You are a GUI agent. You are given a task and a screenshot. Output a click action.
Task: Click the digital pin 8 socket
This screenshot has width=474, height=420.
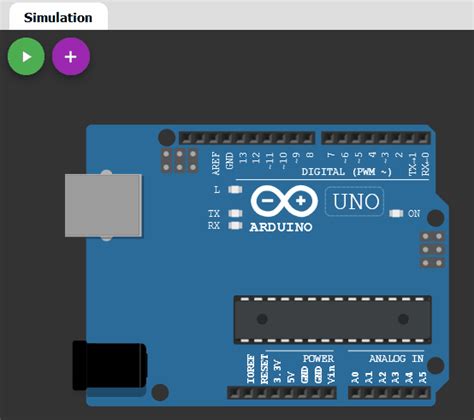pyautogui.click(x=308, y=138)
